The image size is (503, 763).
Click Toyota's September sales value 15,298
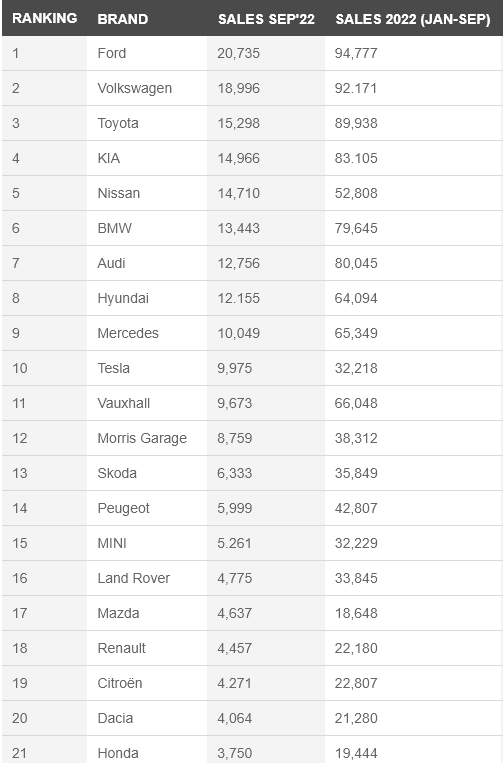tap(238, 123)
